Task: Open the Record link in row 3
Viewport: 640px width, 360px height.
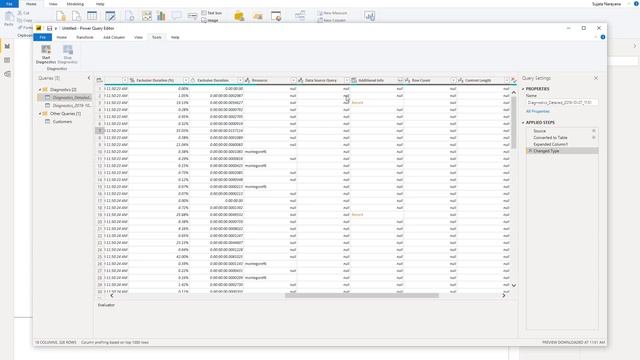Action: tap(357, 102)
